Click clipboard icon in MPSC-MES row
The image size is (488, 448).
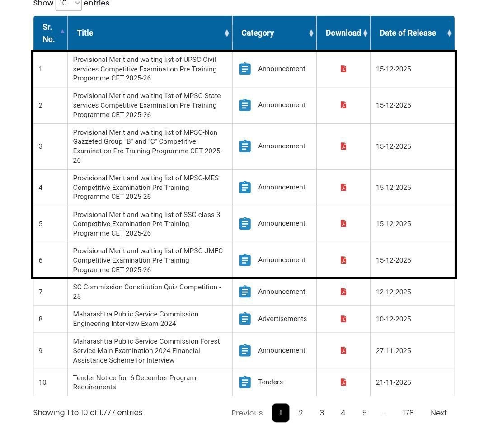point(245,187)
